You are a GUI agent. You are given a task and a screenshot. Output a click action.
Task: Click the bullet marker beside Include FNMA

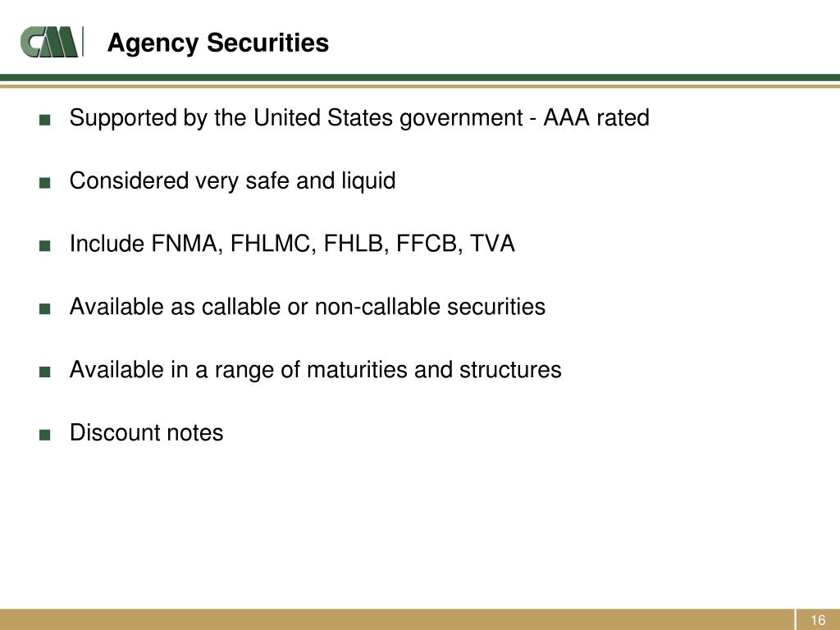pyautogui.click(x=45, y=246)
